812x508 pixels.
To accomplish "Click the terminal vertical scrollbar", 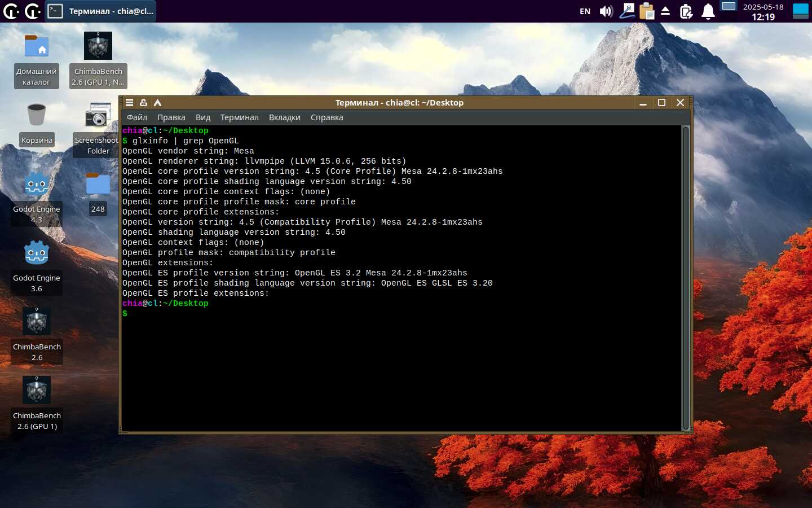I will (686, 278).
